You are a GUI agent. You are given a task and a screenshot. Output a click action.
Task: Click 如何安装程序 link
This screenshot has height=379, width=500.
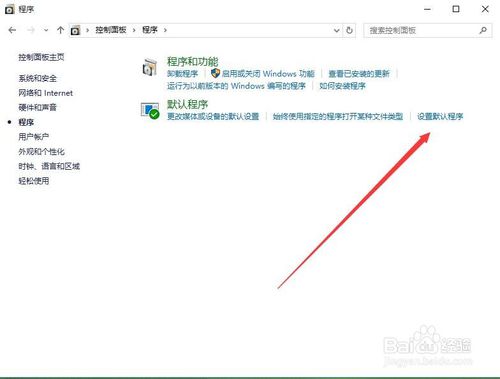coord(342,86)
